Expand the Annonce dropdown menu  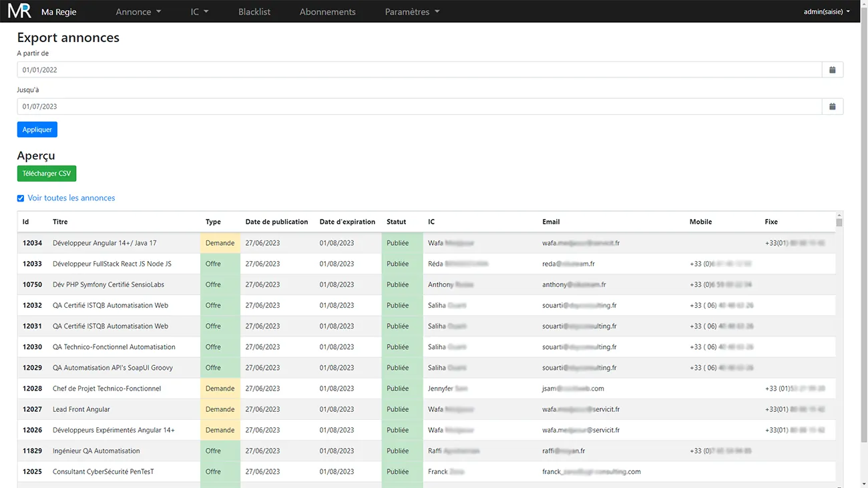138,12
